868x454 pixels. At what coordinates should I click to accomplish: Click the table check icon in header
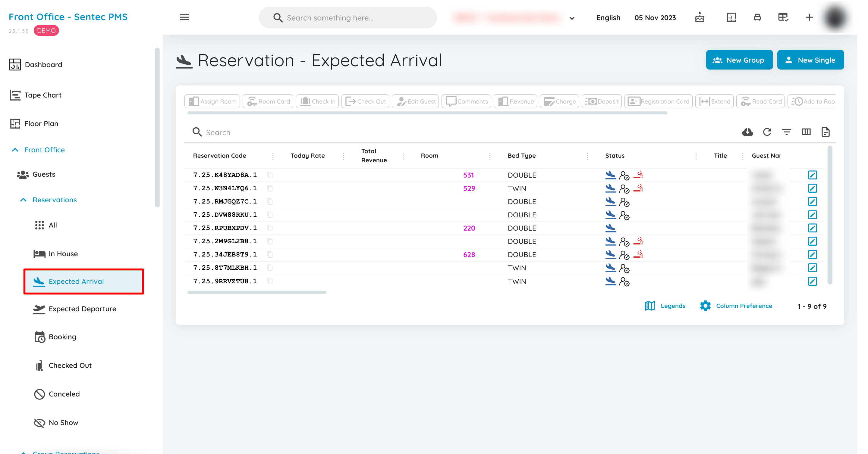tap(783, 17)
